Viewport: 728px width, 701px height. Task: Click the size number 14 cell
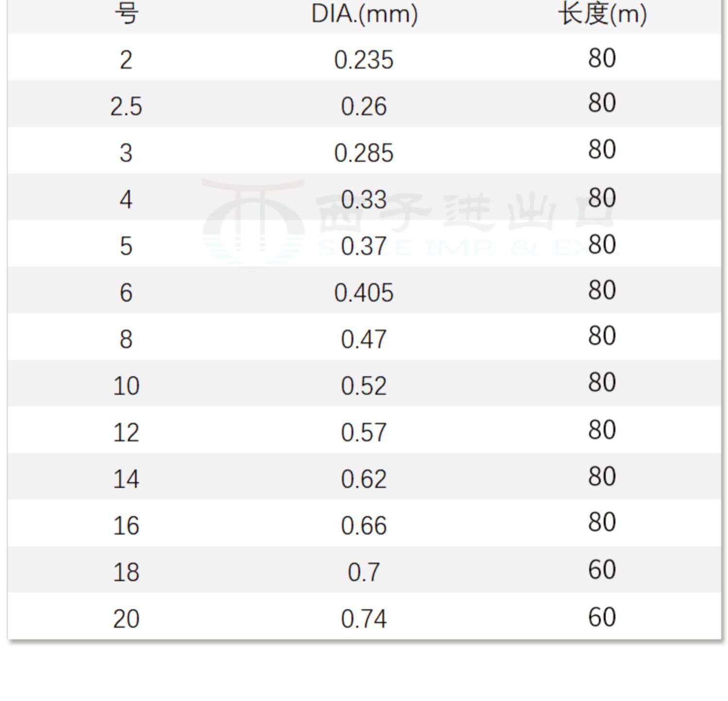(x=126, y=479)
